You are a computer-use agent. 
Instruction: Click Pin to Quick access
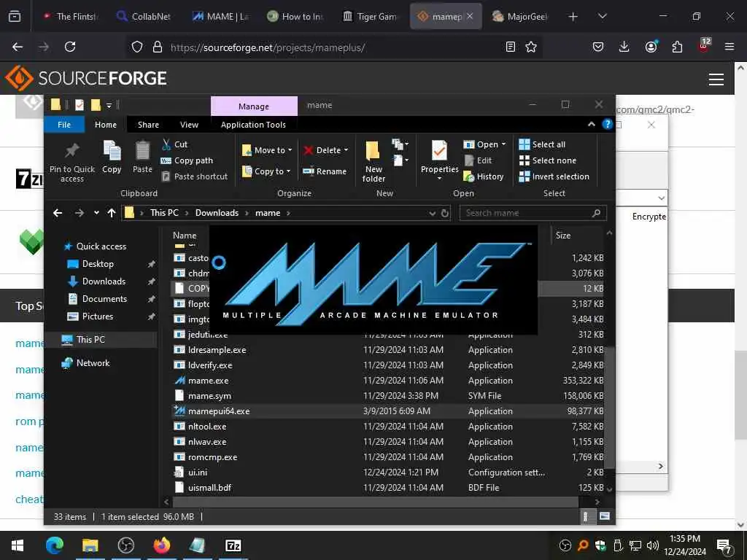click(72, 163)
